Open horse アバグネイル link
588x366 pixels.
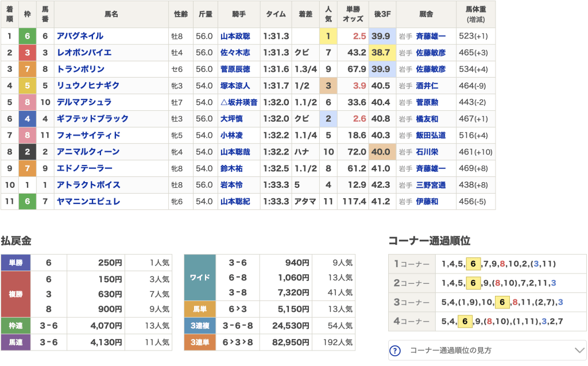coord(80,36)
